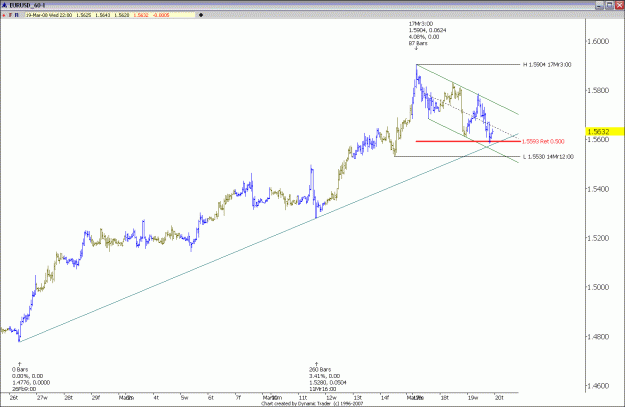
Task: Click the 1.4600 price axis label
Action: pyautogui.click(x=599, y=386)
